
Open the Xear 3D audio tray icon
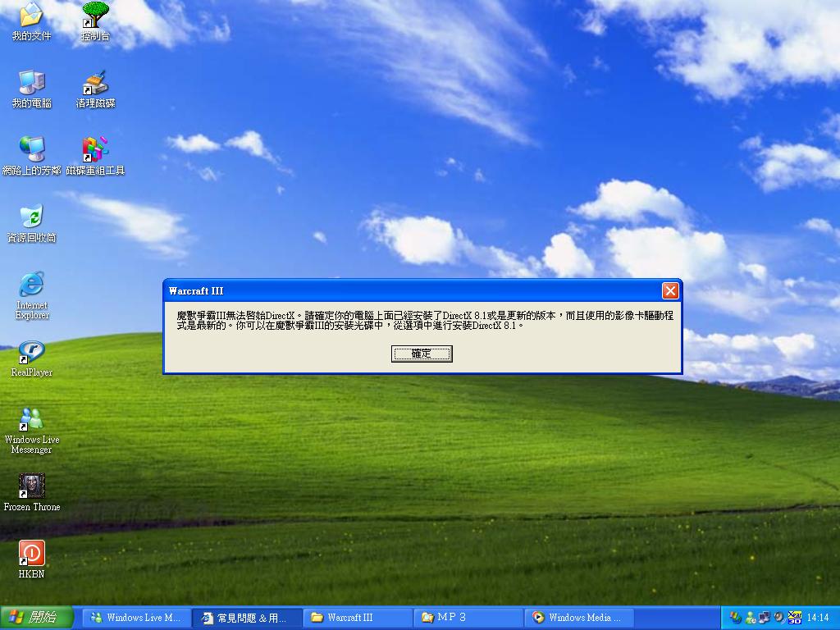coord(794,617)
